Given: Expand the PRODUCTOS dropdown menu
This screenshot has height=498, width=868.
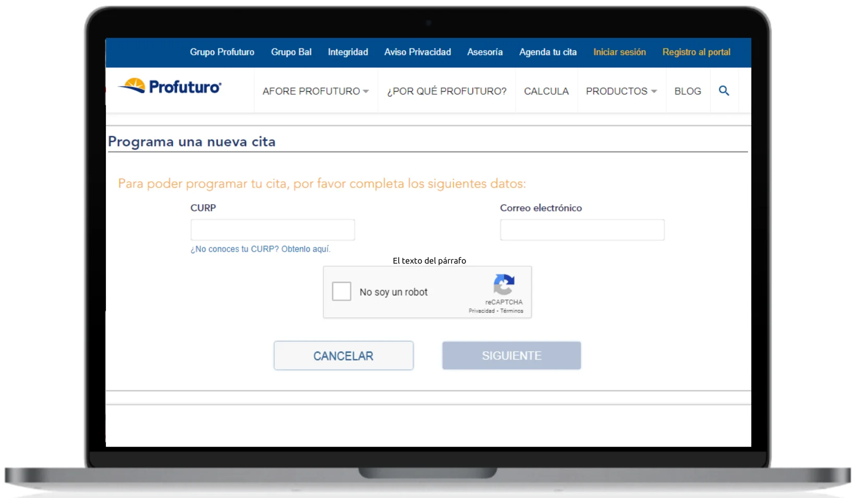Looking at the screenshot, I should [x=621, y=91].
